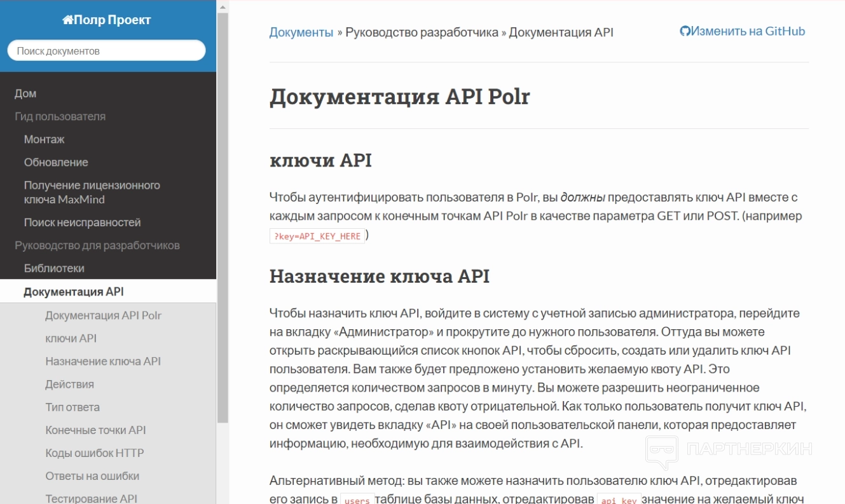Open the Библиотеки sidebar page
The height and width of the screenshot is (504, 845).
tap(54, 268)
